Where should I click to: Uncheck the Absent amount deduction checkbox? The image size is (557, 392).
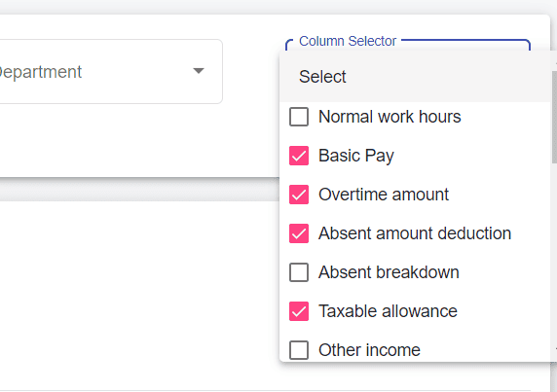tap(299, 233)
